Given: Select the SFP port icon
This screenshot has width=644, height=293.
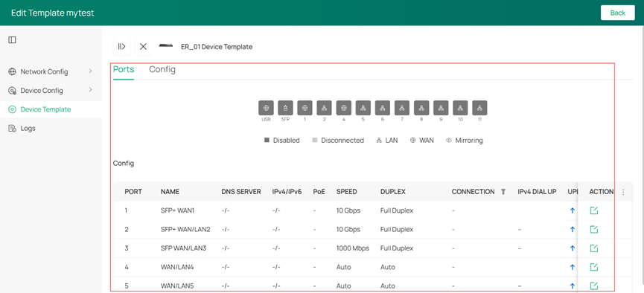Looking at the screenshot, I should [285, 108].
